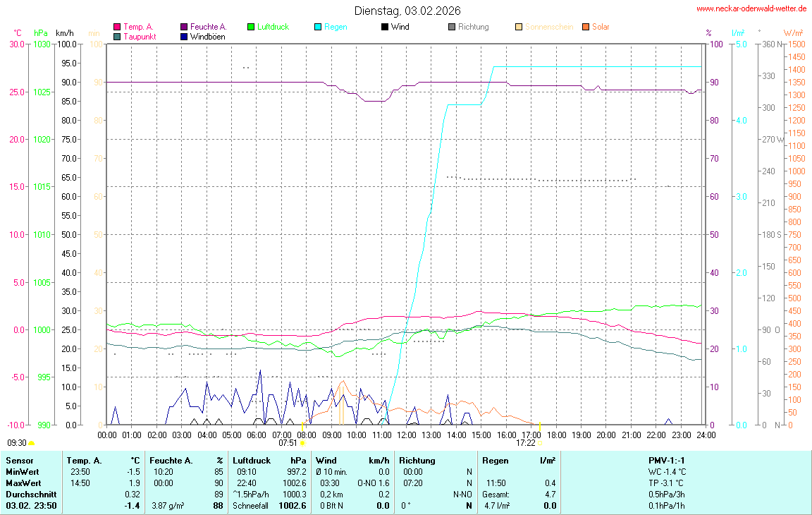812x515 pixels.
Task: Click the chart title Dienstag, 03.02.2026
Action: point(407,11)
